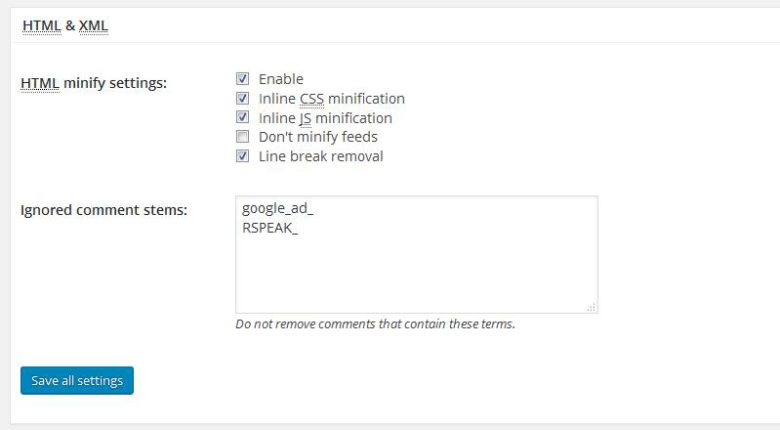Click the google_ad_ line in textarea
Viewport: 780px width, 430px height.
pos(278,209)
